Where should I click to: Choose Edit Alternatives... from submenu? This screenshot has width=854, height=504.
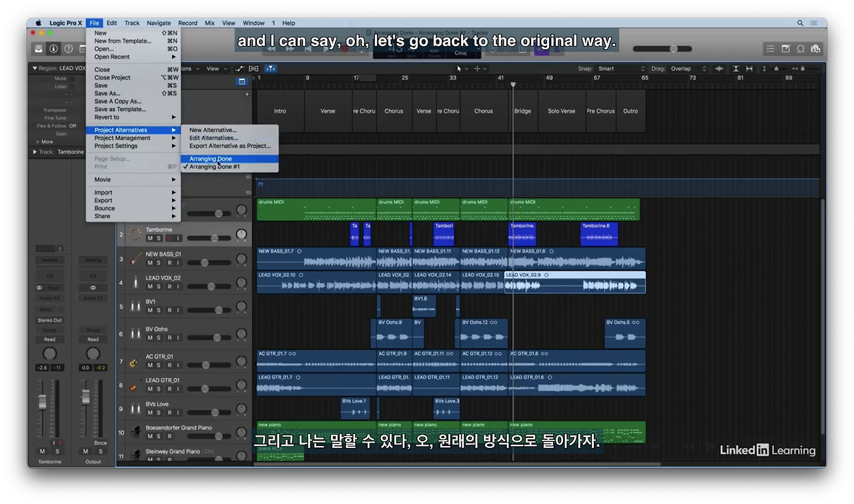click(230, 138)
